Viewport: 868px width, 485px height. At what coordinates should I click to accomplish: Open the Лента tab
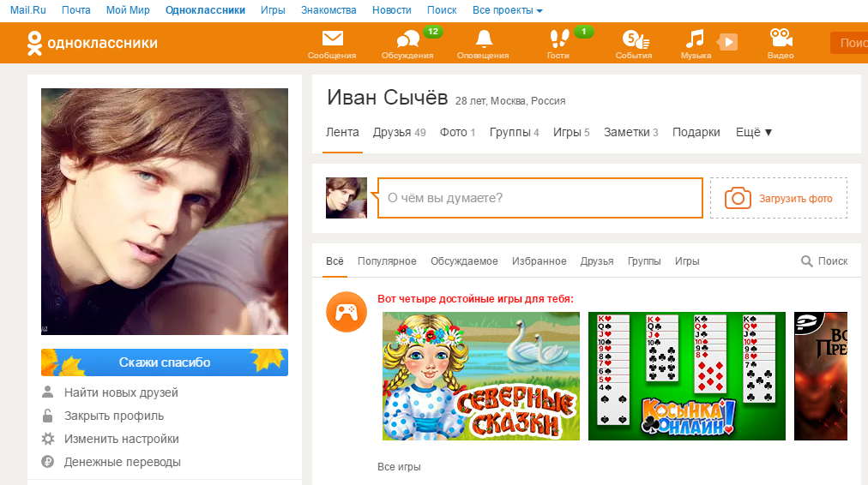[x=342, y=132]
